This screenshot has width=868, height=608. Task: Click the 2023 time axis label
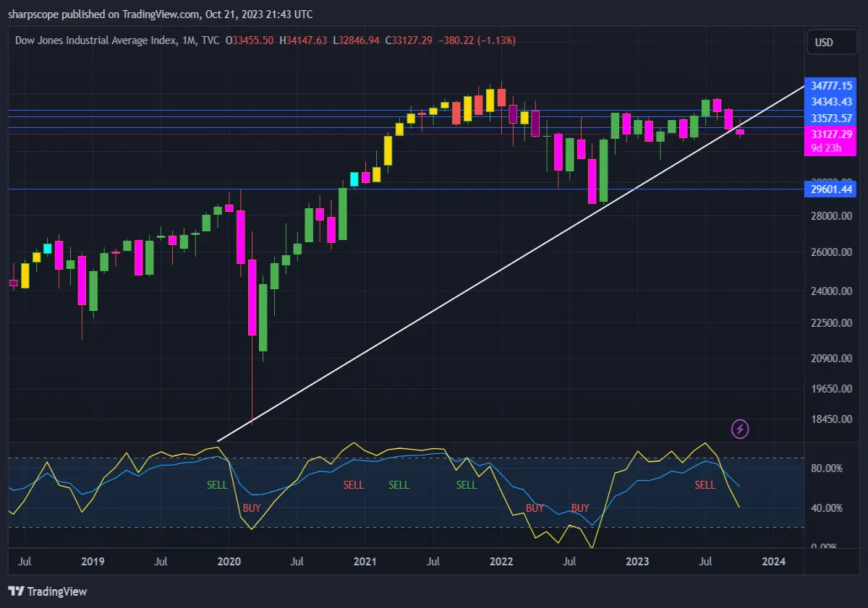(x=637, y=561)
